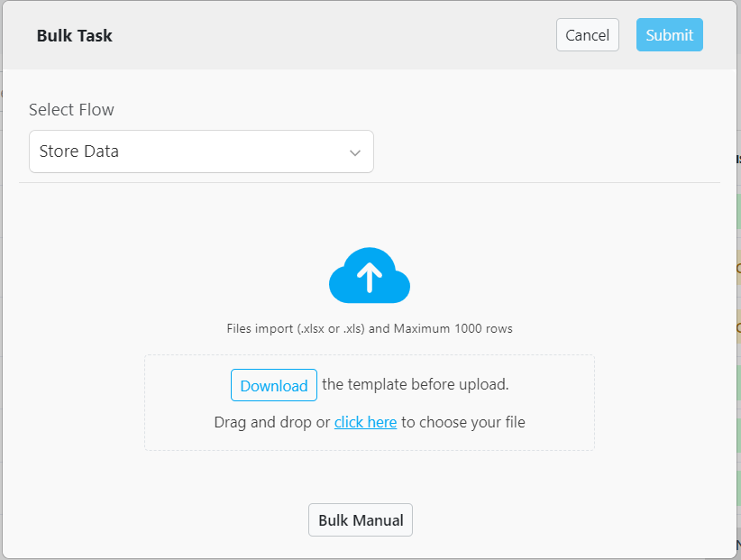Click the divider line below Select Flow
Viewport: 741px width, 560px height.
(x=370, y=182)
